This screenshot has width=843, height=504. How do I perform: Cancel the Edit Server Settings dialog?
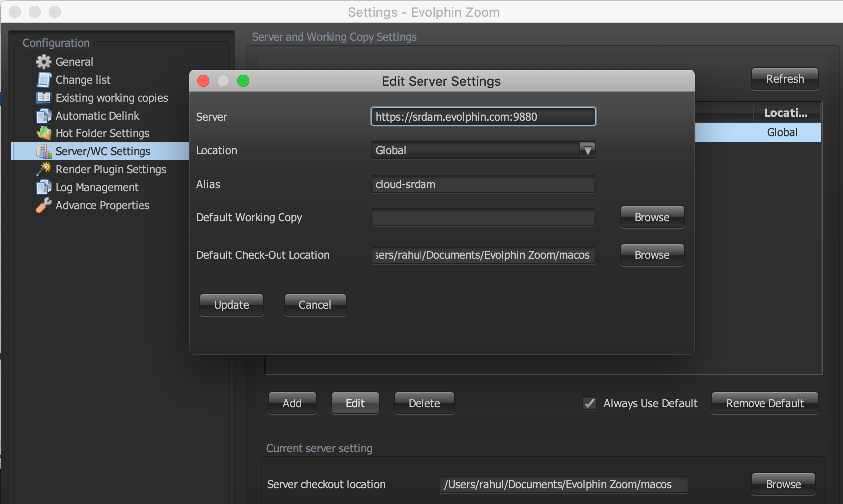pos(315,305)
